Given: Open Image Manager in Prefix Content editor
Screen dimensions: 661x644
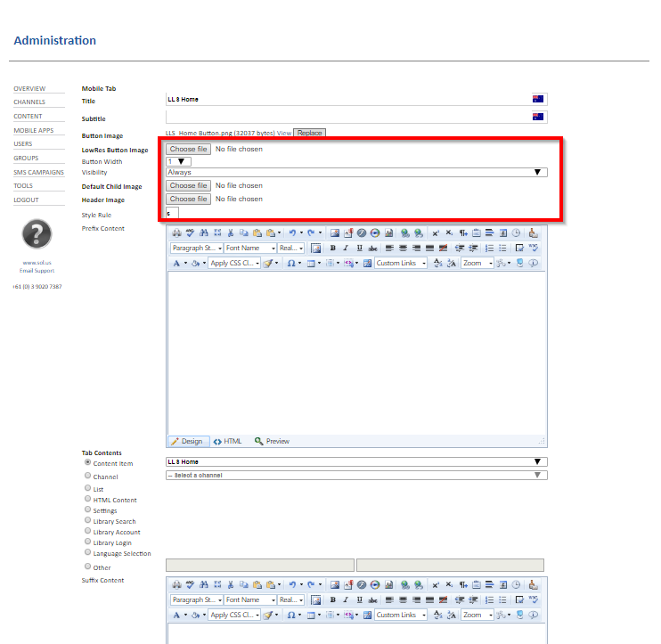Looking at the screenshot, I should pos(335,232).
